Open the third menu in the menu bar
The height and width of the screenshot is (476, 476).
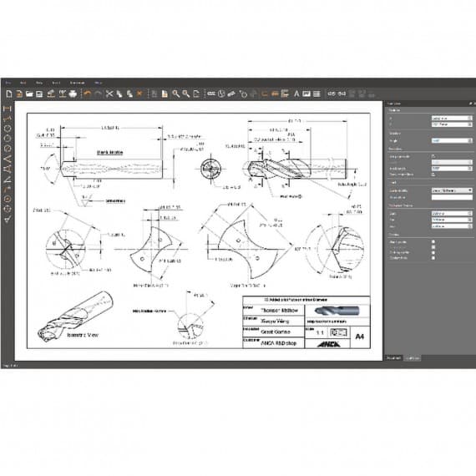pos(39,83)
